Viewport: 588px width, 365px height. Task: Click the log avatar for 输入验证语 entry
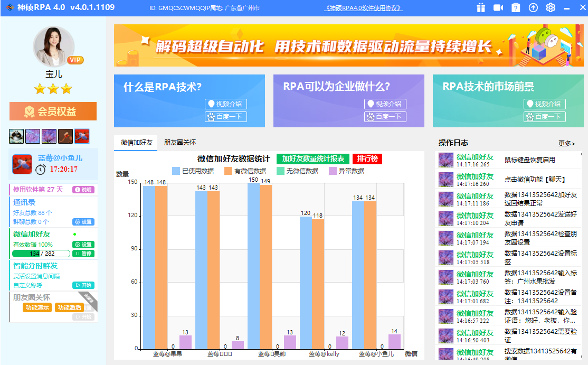tap(446, 316)
